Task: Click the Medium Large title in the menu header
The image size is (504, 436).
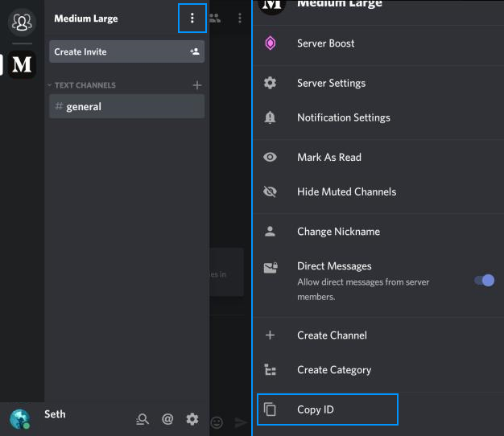Action: 340,4
